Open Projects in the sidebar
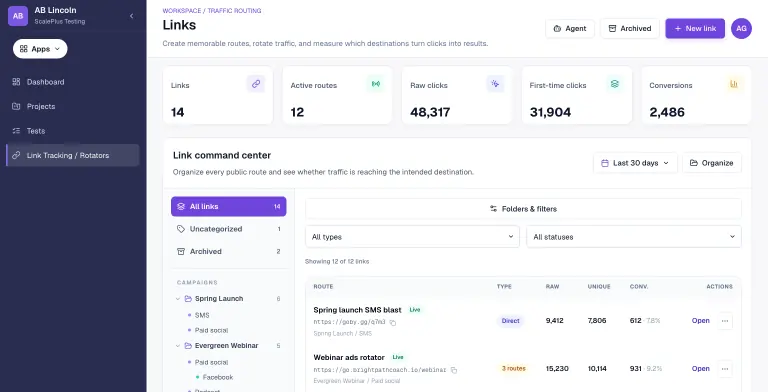Screen dimensions: 768x392 (72, 106)
